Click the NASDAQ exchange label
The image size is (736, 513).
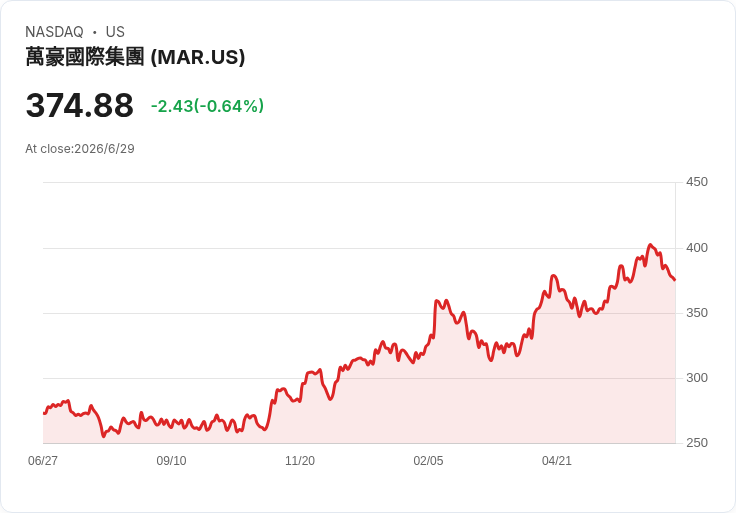point(54,32)
